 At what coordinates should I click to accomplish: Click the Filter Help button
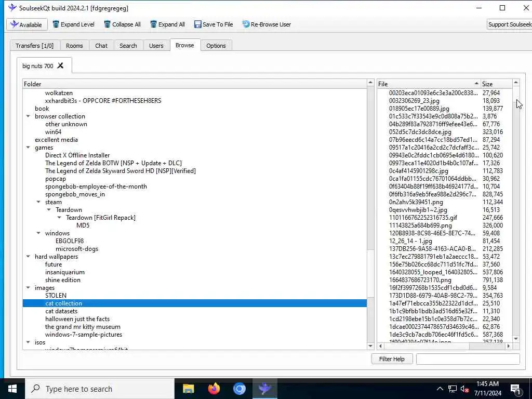pyautogui.click(x=392, y=359)
